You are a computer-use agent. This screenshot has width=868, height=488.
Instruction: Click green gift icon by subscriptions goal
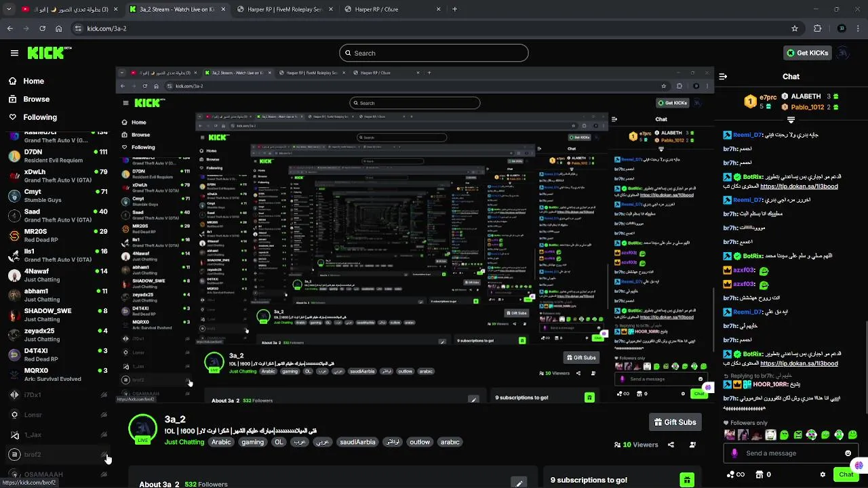pyautogui.click(x=687, y=480)
